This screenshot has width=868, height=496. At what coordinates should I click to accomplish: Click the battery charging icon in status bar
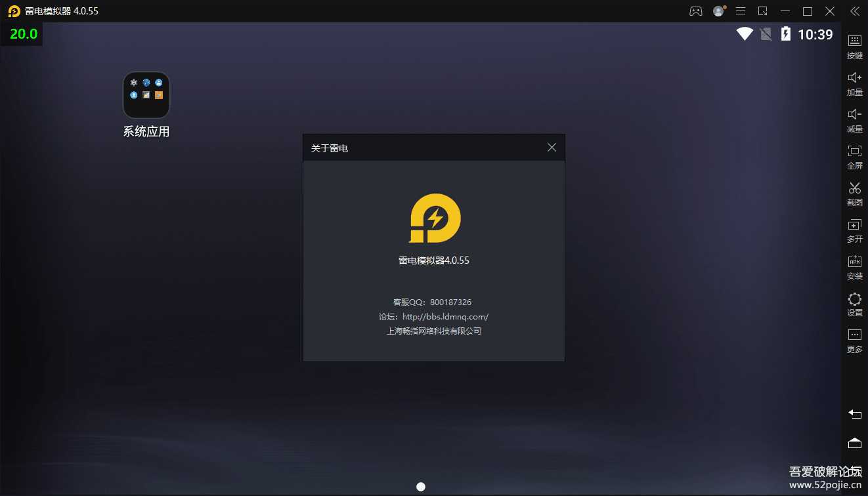[786, 33]
